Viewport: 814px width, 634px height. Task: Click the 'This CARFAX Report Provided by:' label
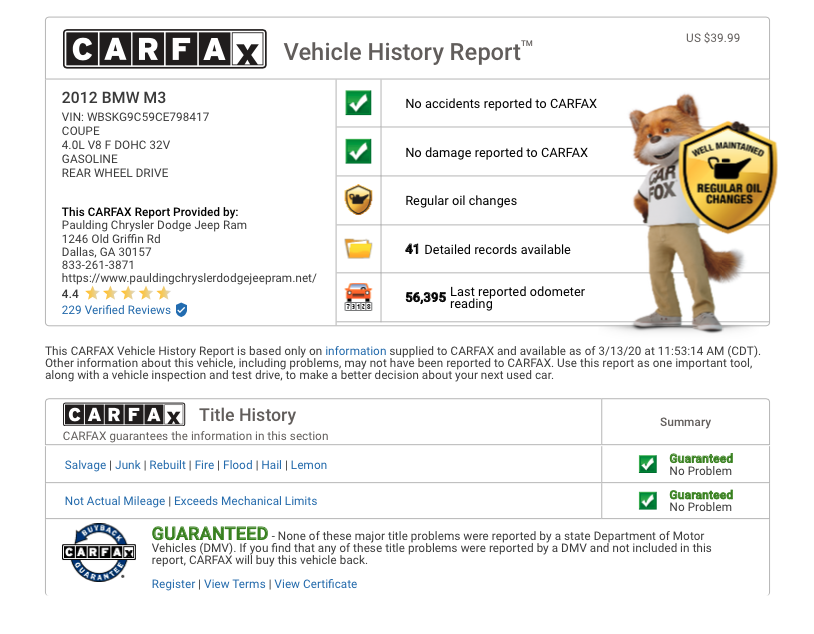[150, 212]
